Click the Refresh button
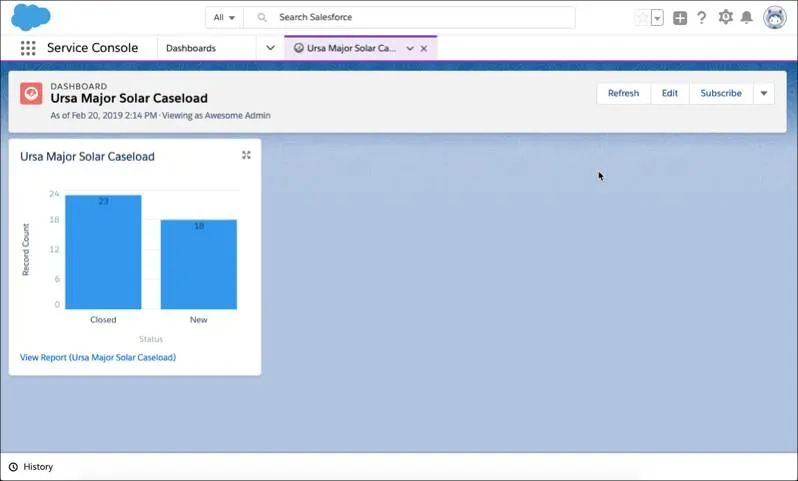798x481 pixels. click(623, 93)
